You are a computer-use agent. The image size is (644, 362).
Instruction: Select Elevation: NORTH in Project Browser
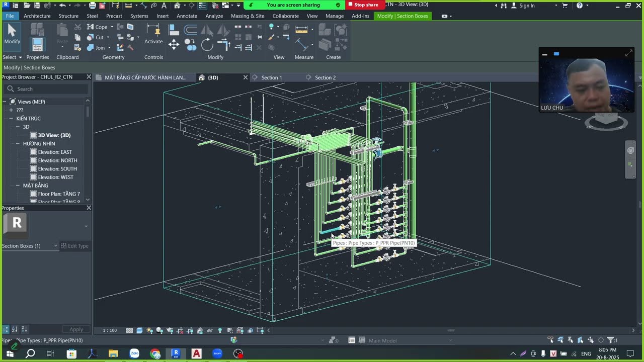(58, 160)
